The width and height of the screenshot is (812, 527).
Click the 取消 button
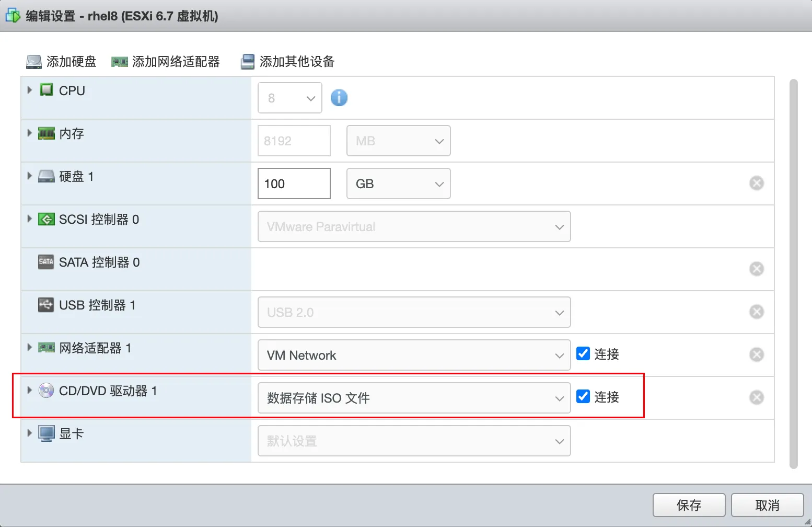pos(767,505)
